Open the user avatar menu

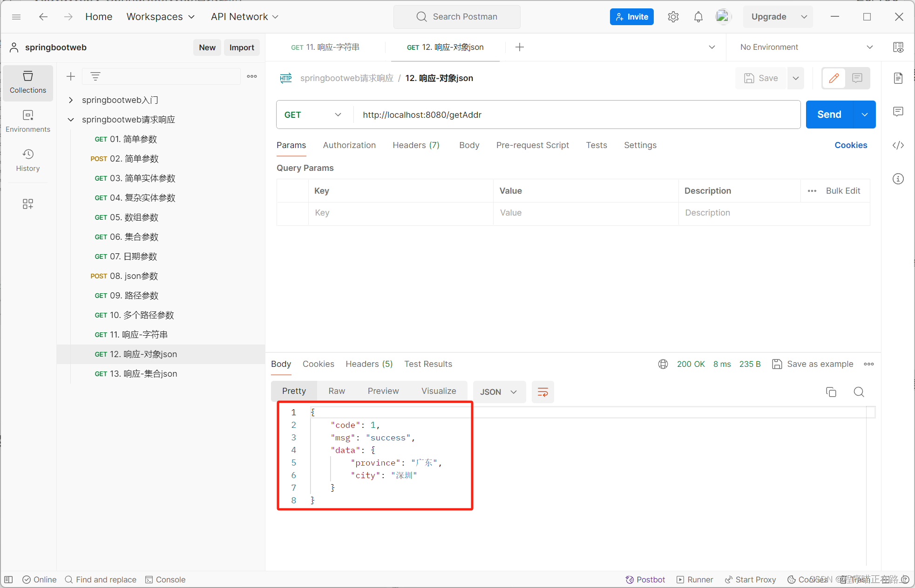723,17
